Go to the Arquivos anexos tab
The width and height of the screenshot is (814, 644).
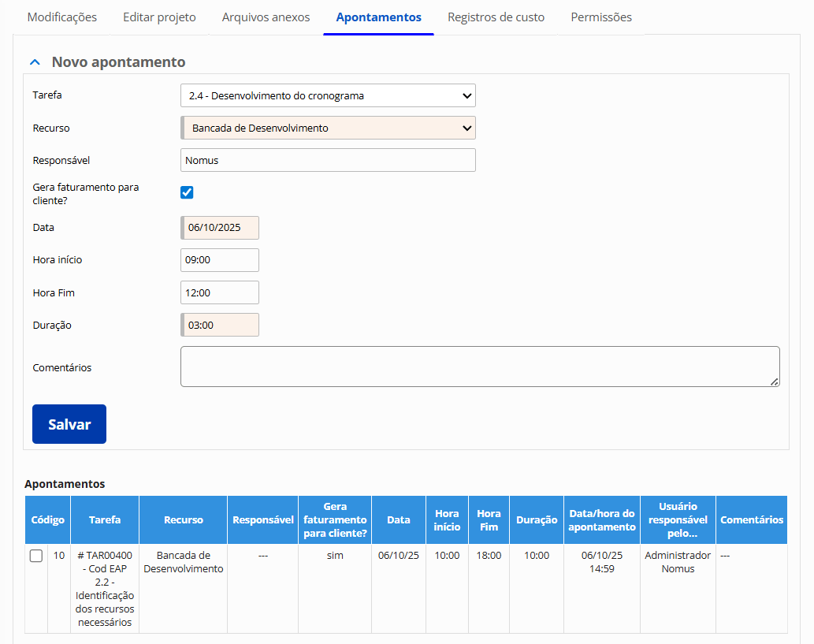(266, 17)
